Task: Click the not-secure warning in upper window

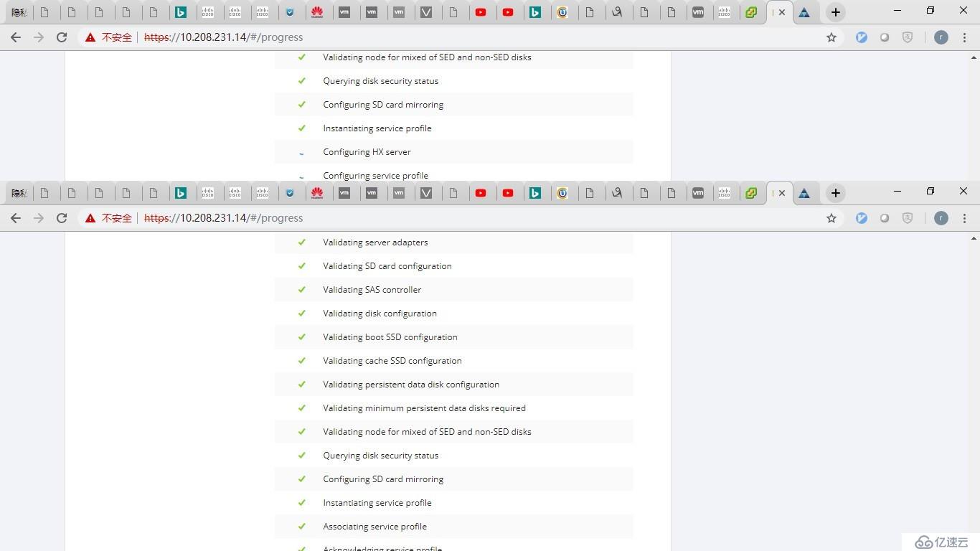Action: point(109,37)
